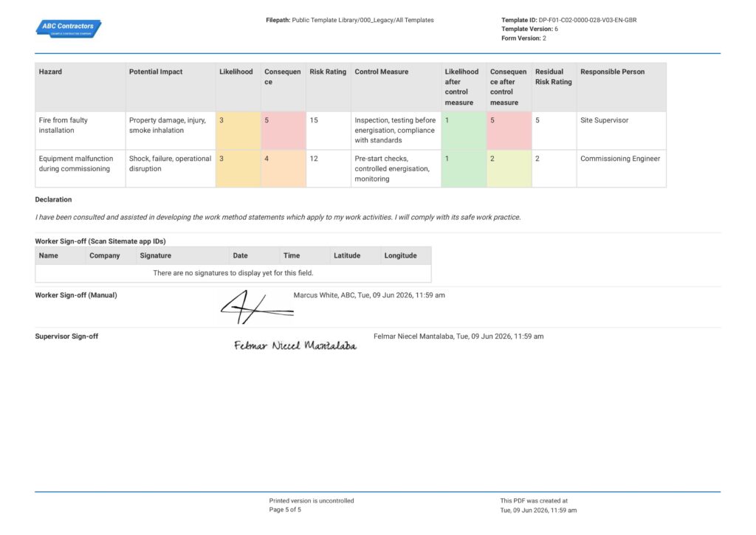Click the This PDF was created at footer

(x=534, y=501)
